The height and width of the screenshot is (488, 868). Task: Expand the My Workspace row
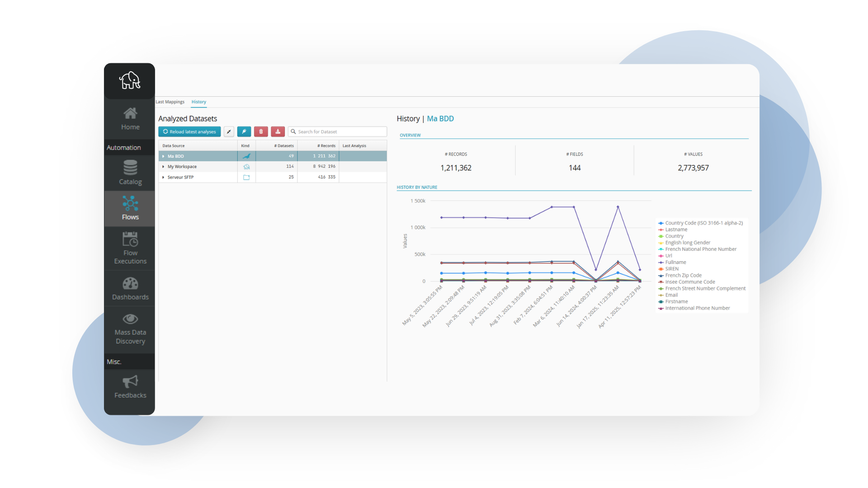click(163, 167)
